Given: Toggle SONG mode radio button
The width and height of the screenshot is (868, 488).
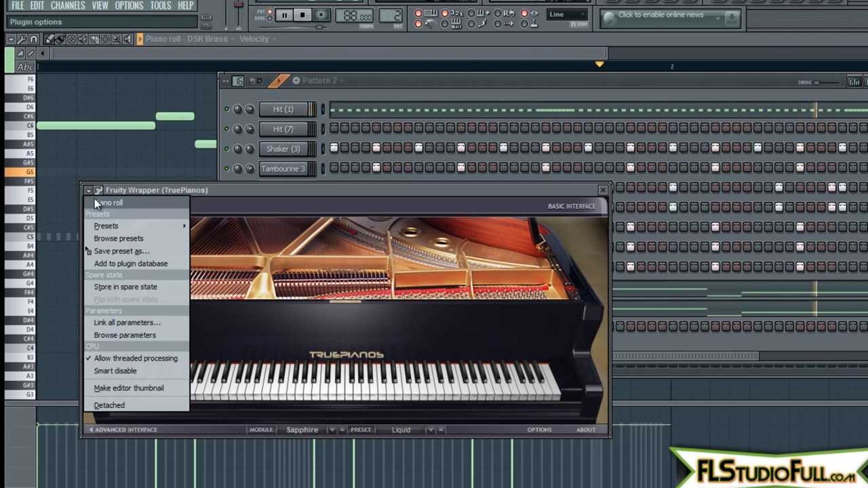Looking at the screenshot, I should [270, 18].
